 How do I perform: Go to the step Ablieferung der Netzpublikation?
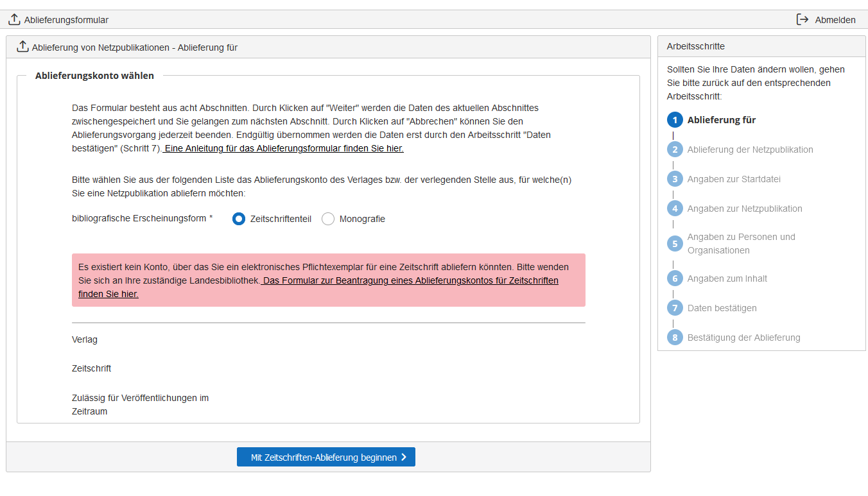point(751,150)
